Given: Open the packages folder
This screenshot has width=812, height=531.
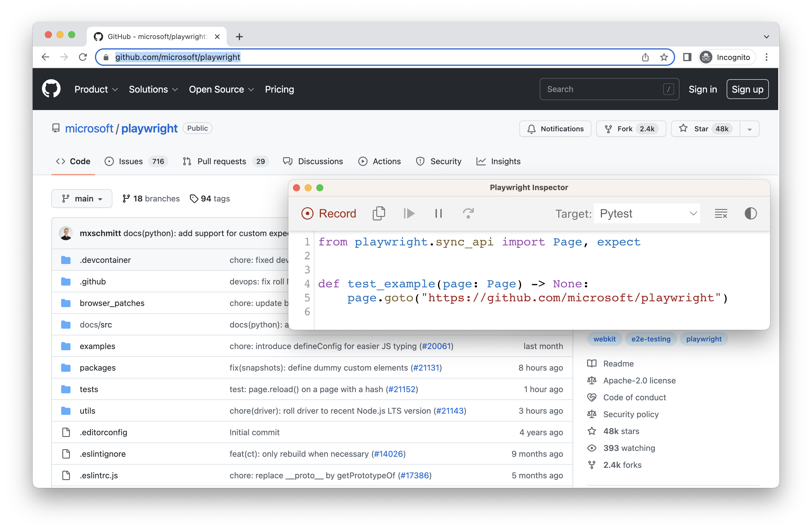Looking at the screenshot, I should pos(98,367).
